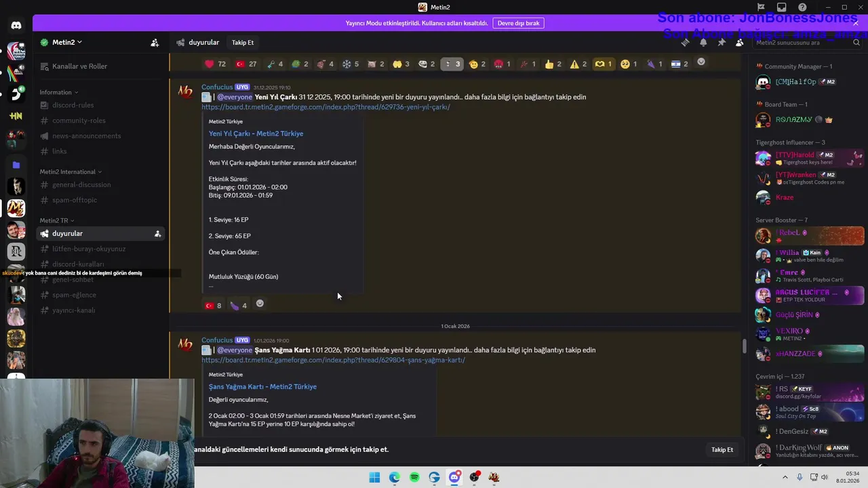Create invite icon on duyurular channel

(x=157, y=234)
